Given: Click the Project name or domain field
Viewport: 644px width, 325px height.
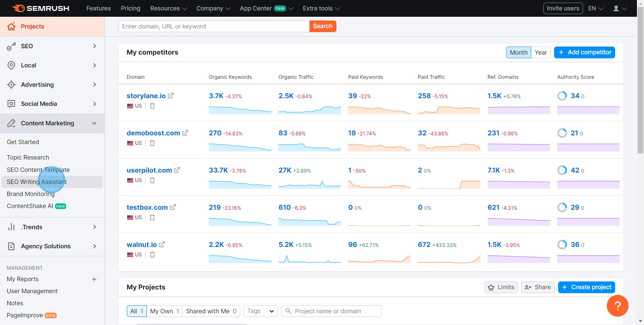Looking at the screenshot, I should pos(331,311).
